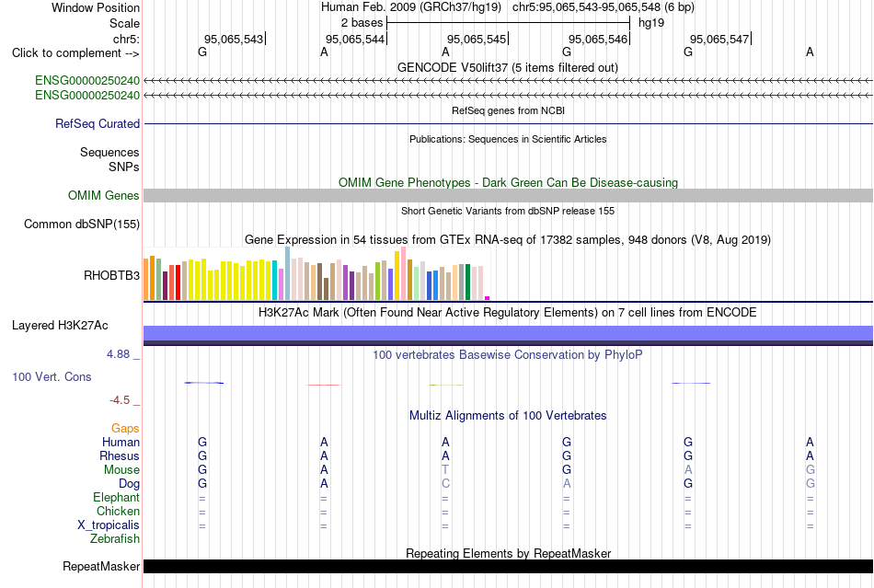Click the 4.88 PhyloP upper limit value

click(x=118, y=354)
